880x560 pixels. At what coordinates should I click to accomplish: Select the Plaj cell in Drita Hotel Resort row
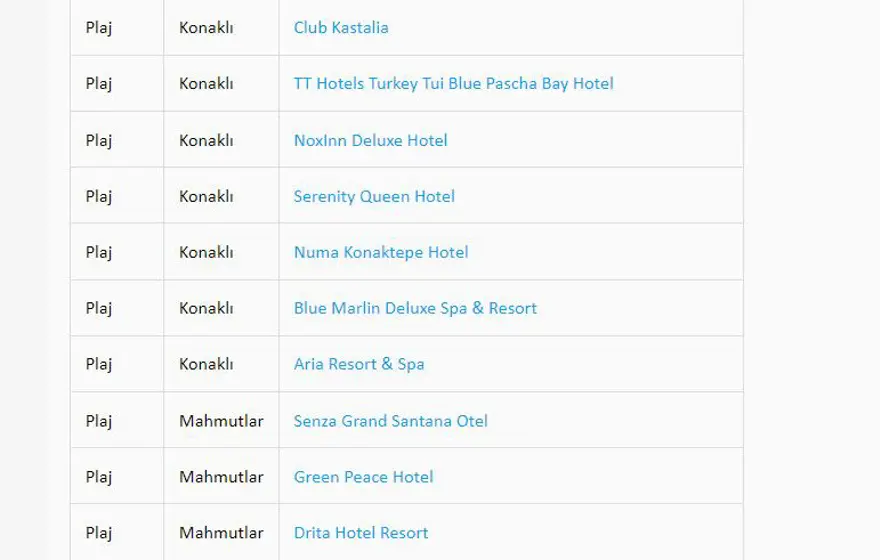click(99, 533)
